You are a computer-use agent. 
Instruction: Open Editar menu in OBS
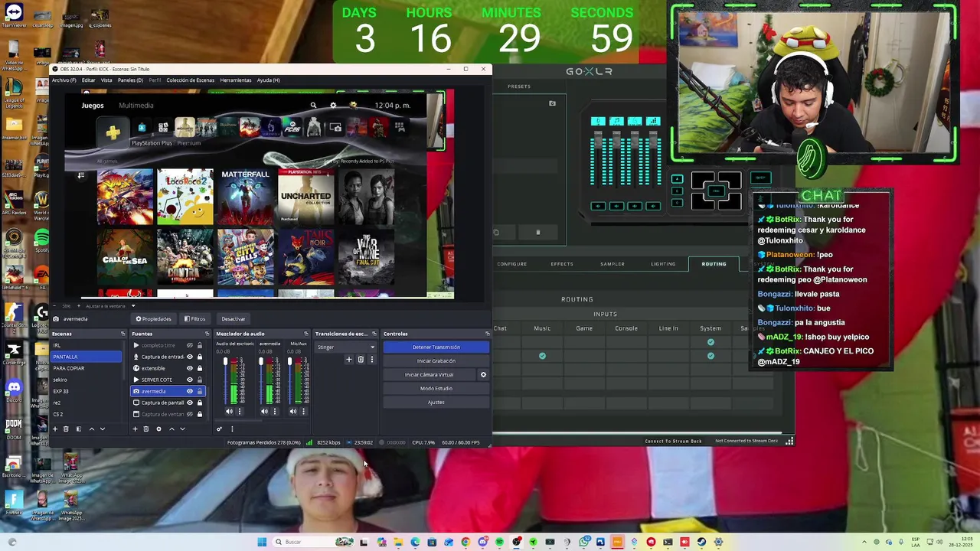click(89, 80)
